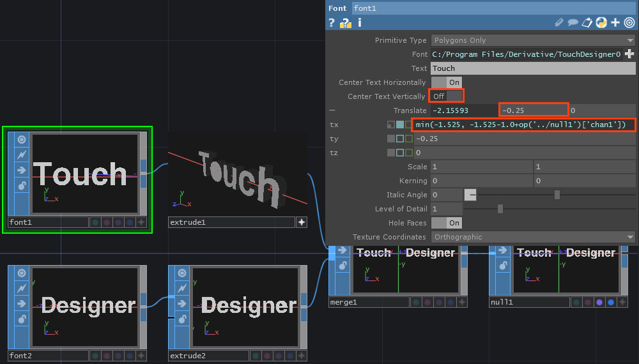
Task: Toggle font2 bypass arrow flag
Action: [x=22, y=304]
